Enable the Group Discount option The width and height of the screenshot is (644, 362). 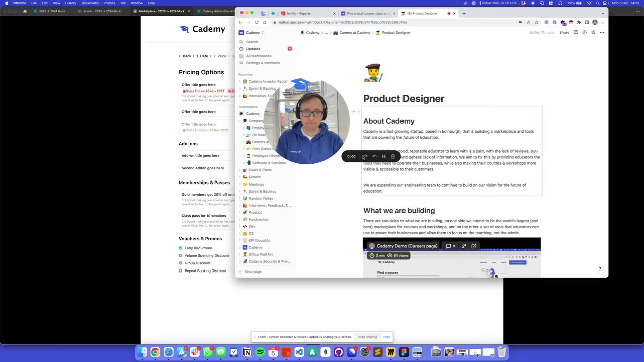181,263
